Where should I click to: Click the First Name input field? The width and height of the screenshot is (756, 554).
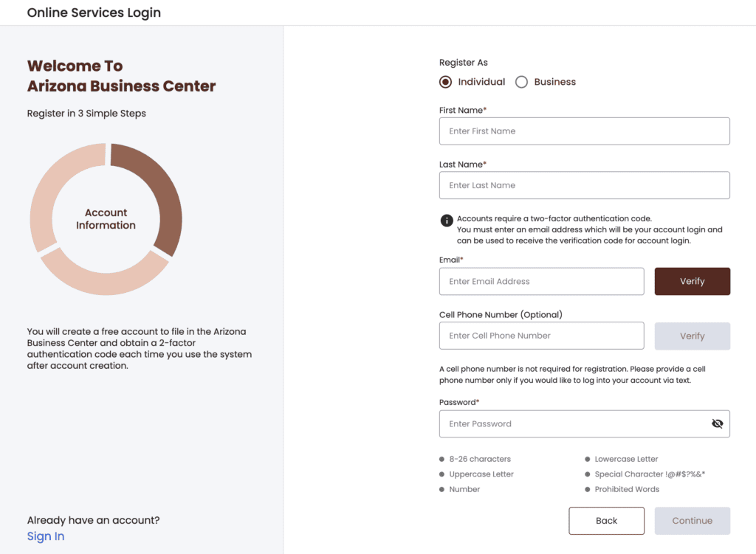(x=585, y=131)
